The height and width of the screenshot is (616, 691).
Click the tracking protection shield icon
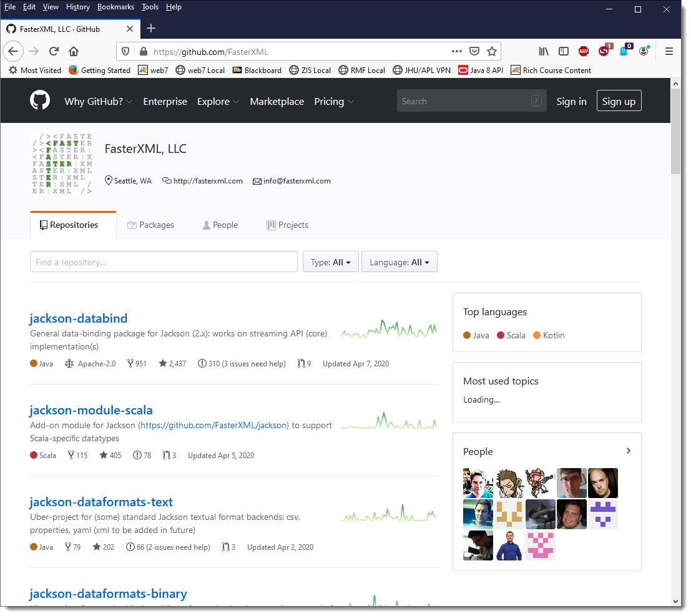point(126,52)
